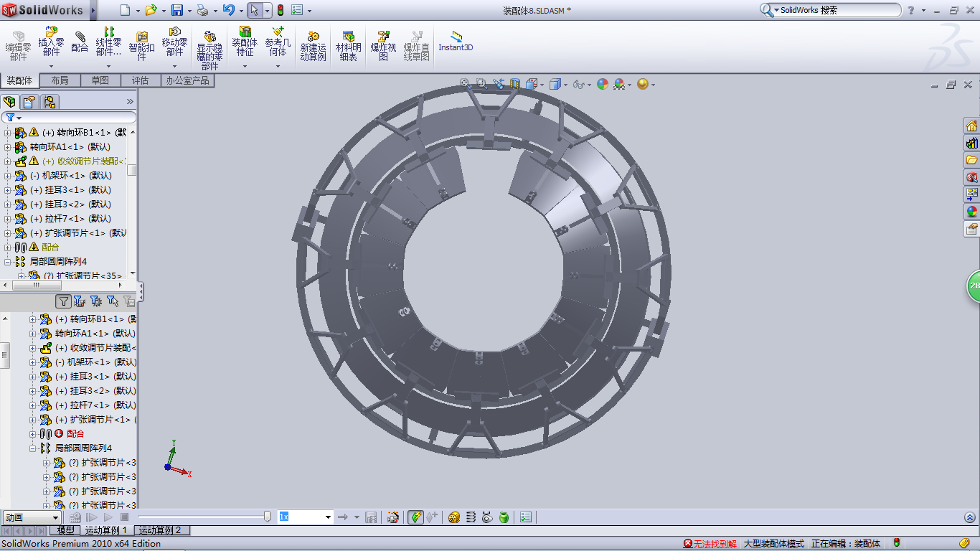Collapse 局部圆周阵列4 in motion study tree
This screenshot has height=551, width=980.
click(32, 448)
